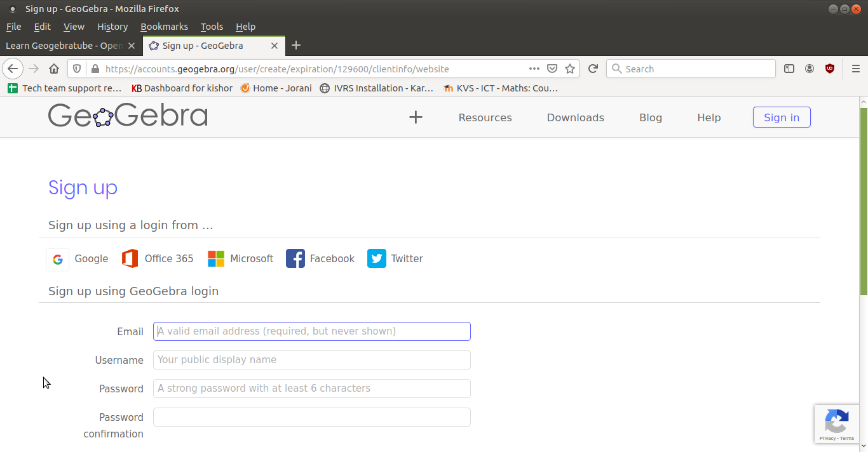
Task: Open page actions three-dot menu
Action: (x=534, y=69)
